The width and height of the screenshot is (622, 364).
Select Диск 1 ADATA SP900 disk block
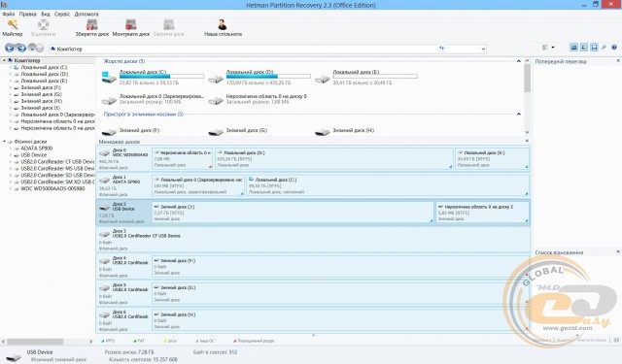click(x=123, y=185)
